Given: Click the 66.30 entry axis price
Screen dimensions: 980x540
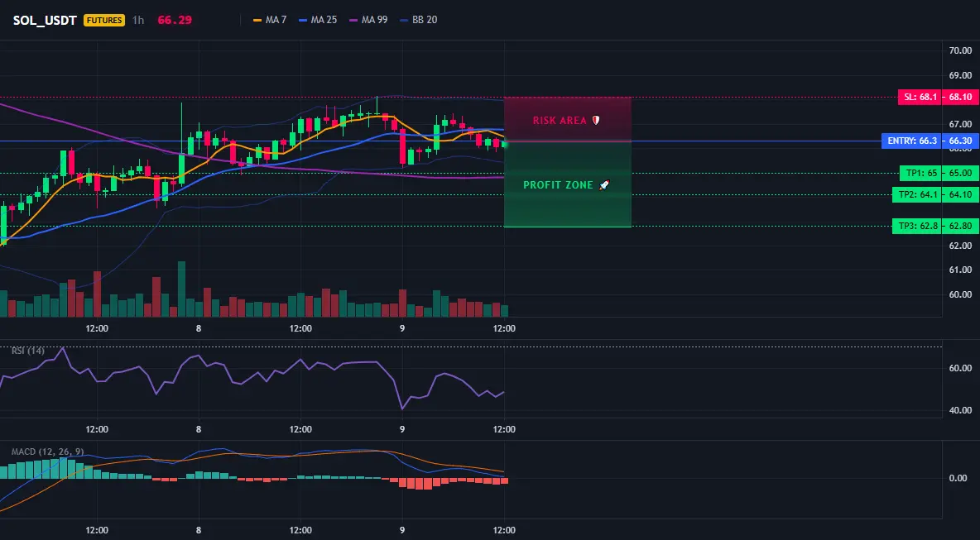Looking at the screenshot, I should [960, 141].
